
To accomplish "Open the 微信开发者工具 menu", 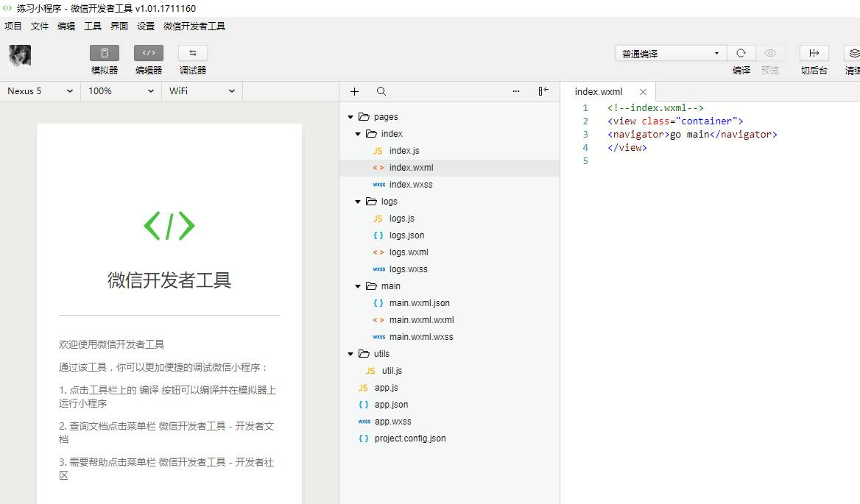I will 194,26.
